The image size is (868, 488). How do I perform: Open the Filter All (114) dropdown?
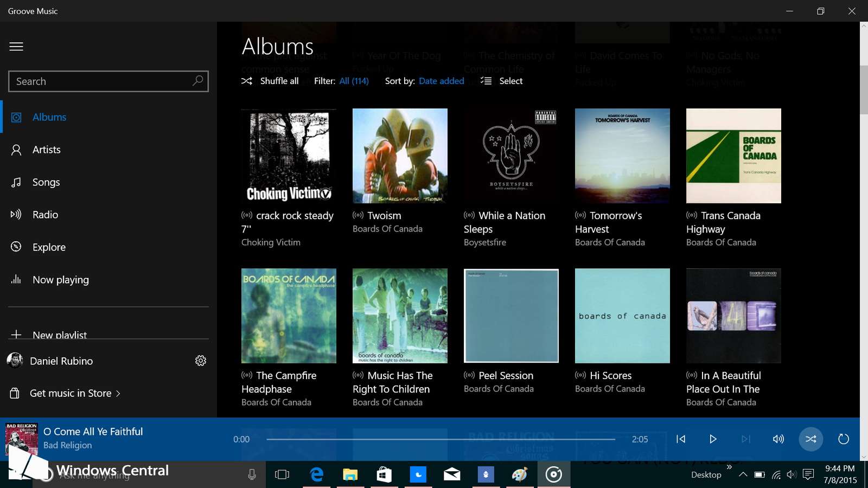(x=354, y=81)
